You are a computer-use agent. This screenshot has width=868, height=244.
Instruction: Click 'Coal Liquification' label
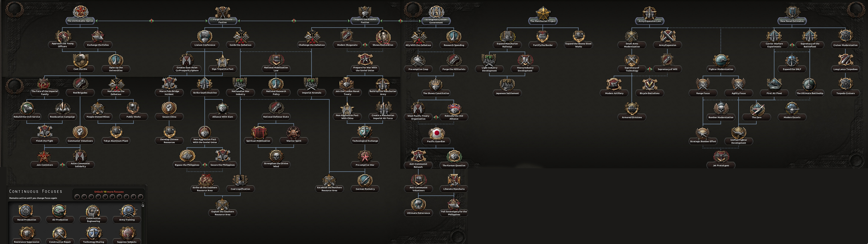click(240, 189)
